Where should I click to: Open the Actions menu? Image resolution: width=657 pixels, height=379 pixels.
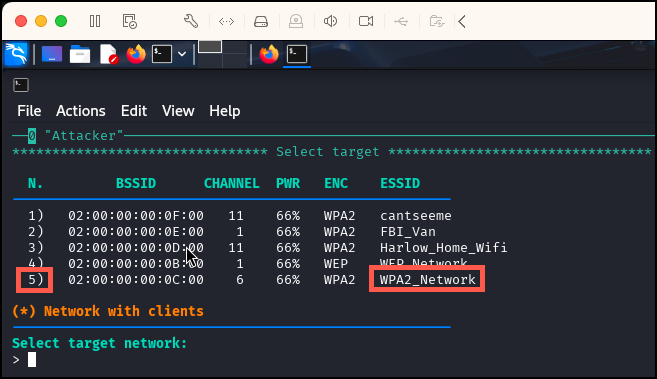(x=81, y=111)
